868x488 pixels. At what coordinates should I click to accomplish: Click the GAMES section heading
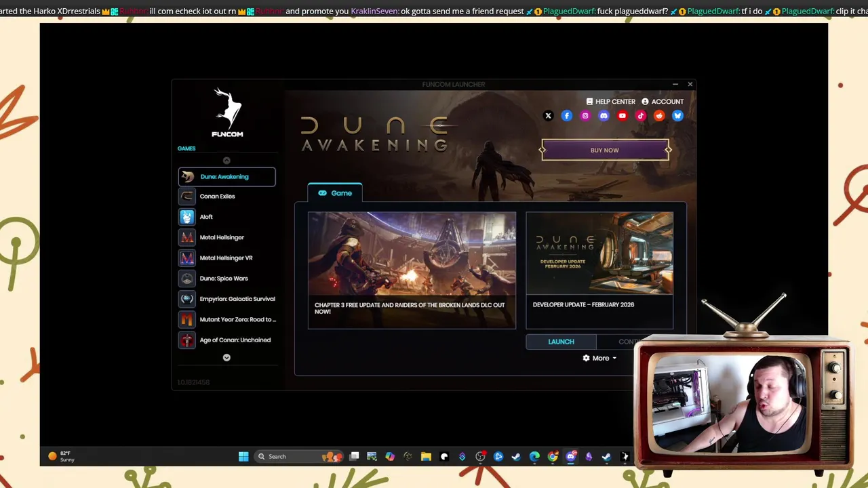(x=186, y=148)
